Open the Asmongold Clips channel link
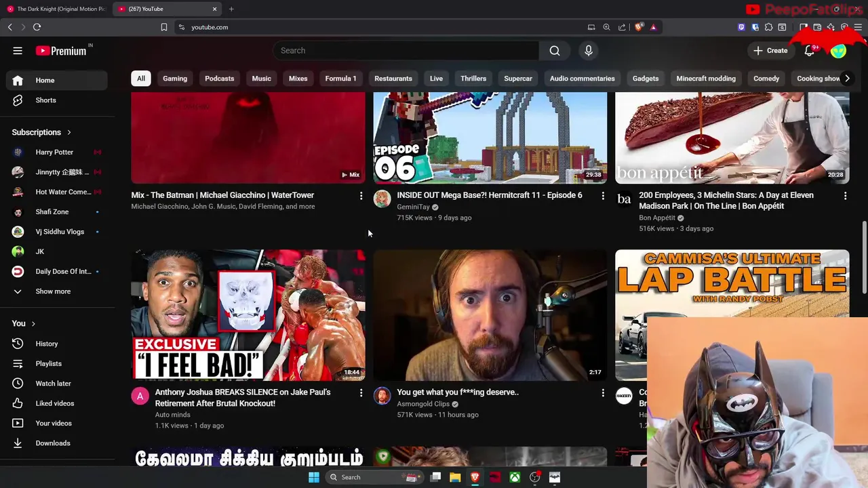The image size is (868, 488). [423, 404]
